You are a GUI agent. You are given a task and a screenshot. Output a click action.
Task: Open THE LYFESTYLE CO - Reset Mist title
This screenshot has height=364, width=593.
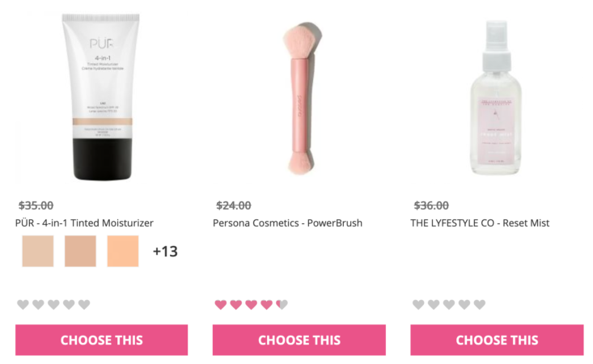tap(480, 223)
